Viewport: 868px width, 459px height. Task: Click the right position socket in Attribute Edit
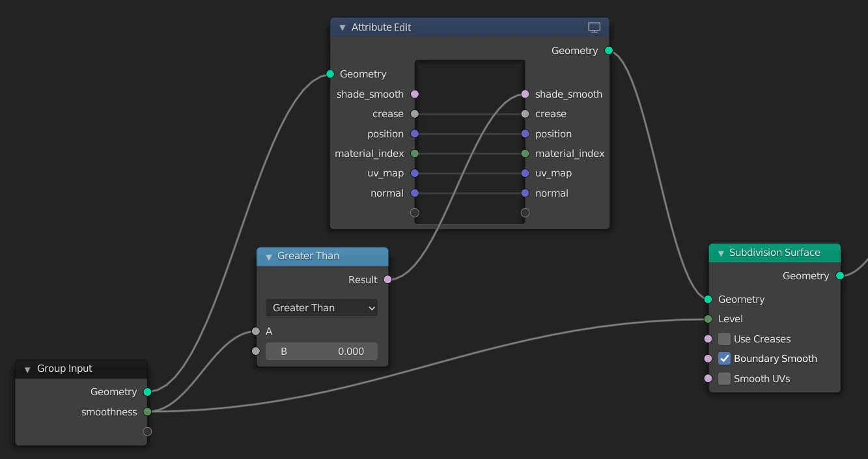point(525,134)
